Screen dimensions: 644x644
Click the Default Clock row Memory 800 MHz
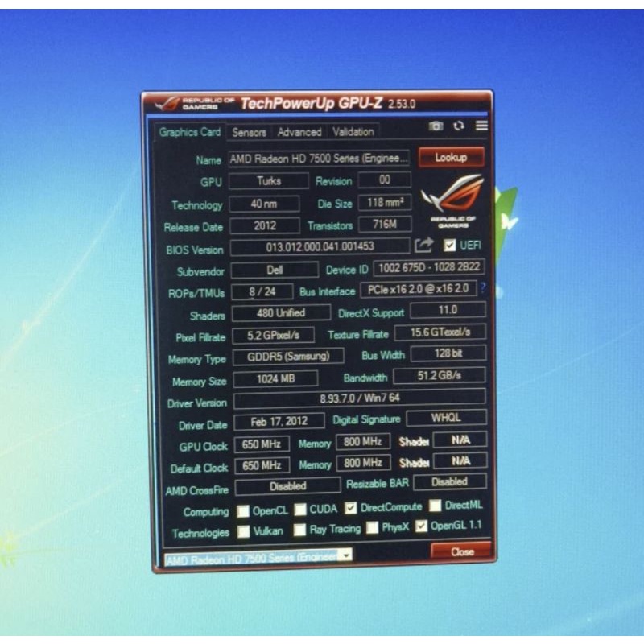363,464
